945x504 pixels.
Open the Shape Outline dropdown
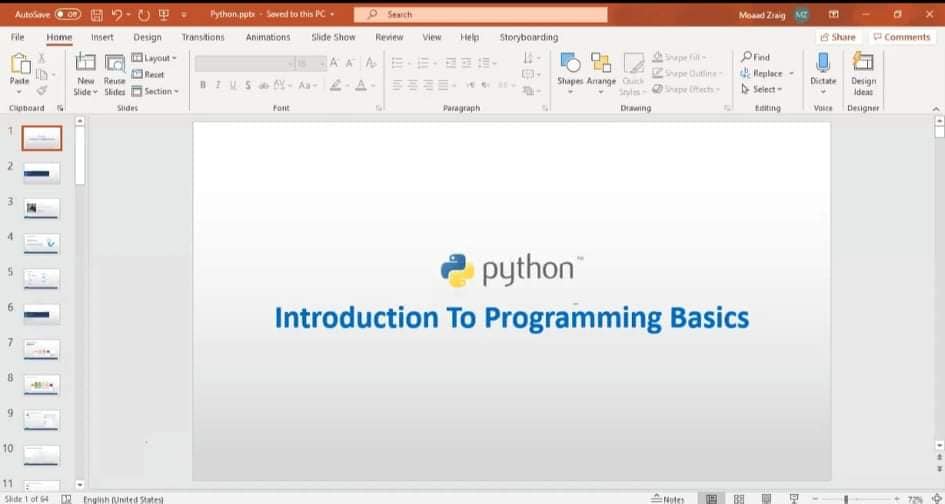686,74
